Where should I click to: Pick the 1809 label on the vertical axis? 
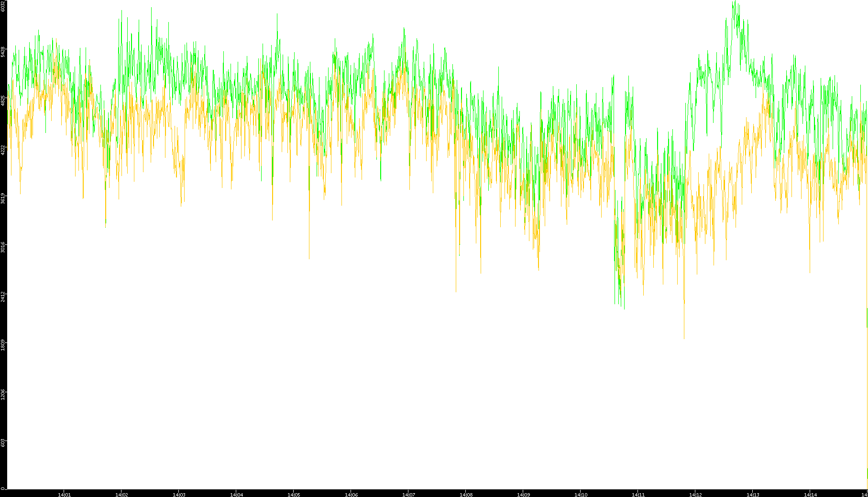pyautogui.click(x=3, y=345)
